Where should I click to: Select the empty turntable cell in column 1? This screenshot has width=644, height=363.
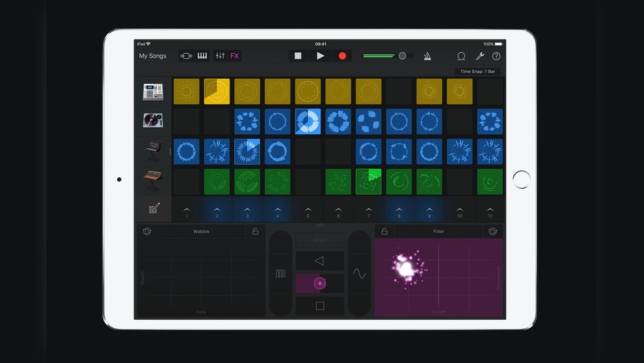187,121
